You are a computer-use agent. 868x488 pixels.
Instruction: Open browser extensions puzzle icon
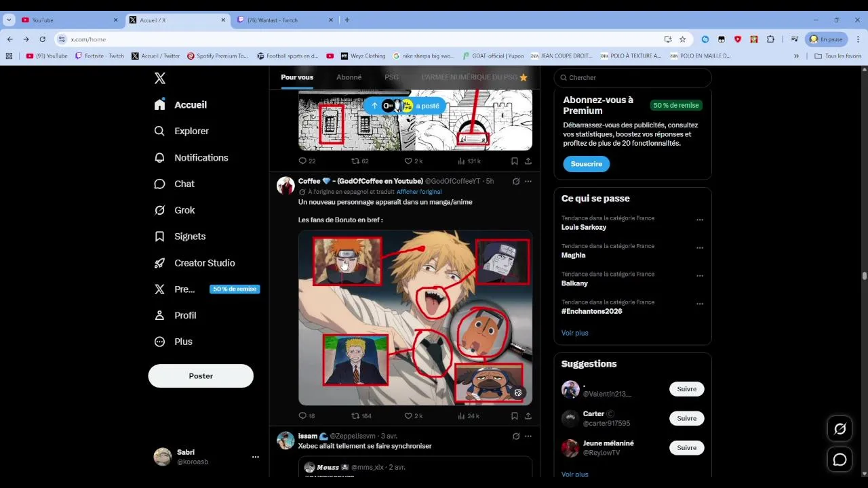tap(770, 39)
